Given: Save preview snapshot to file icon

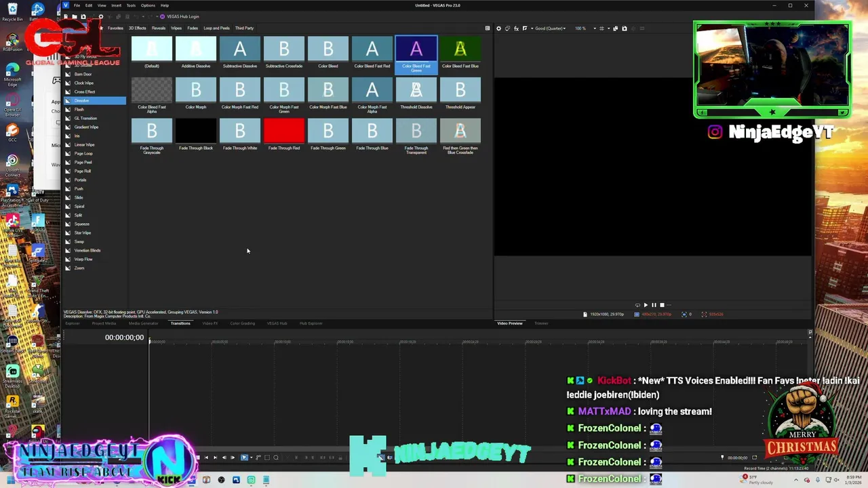Looking at the screenshot, I should point(625,28).
